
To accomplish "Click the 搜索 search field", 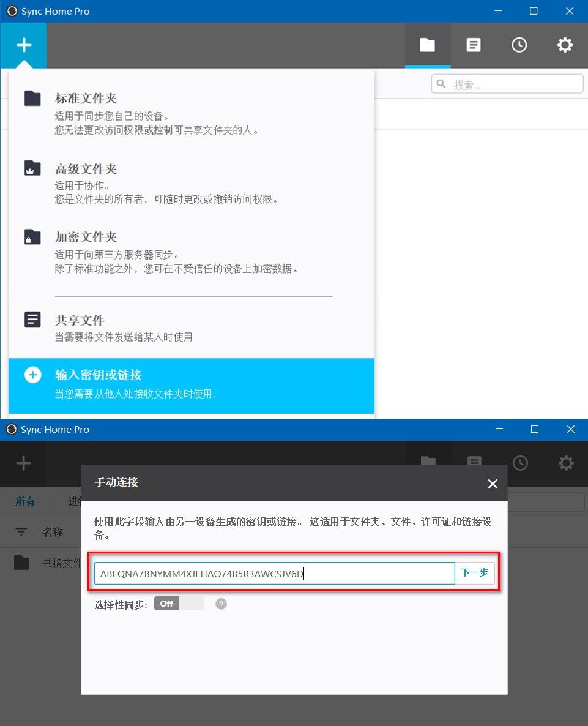I will click(x=507, y=84).
